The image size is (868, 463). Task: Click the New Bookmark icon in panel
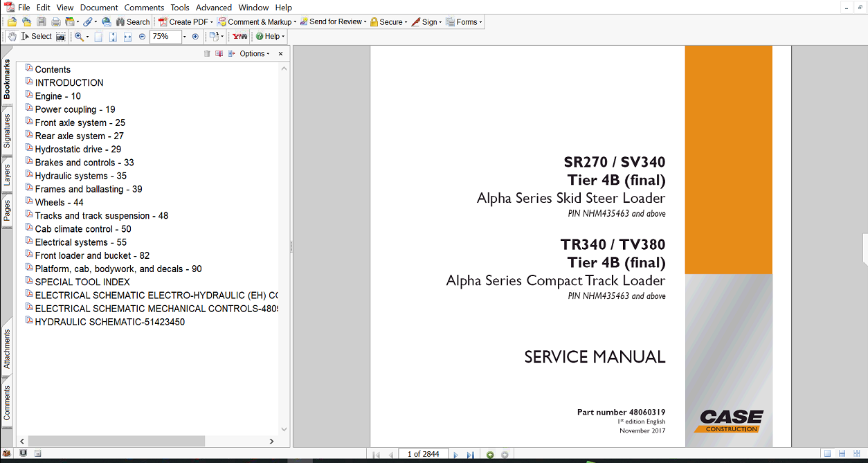[219, 53]
